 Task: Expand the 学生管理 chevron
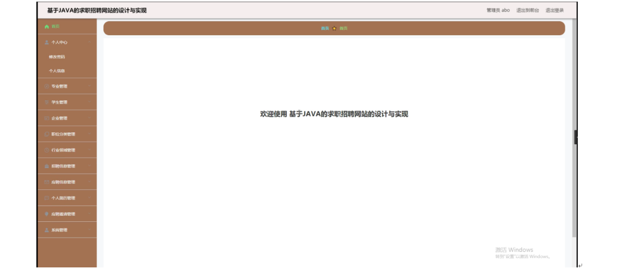(90, 102)
